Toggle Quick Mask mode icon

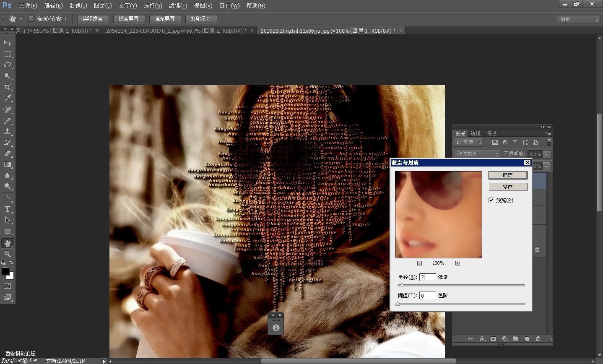pos(8,286)
